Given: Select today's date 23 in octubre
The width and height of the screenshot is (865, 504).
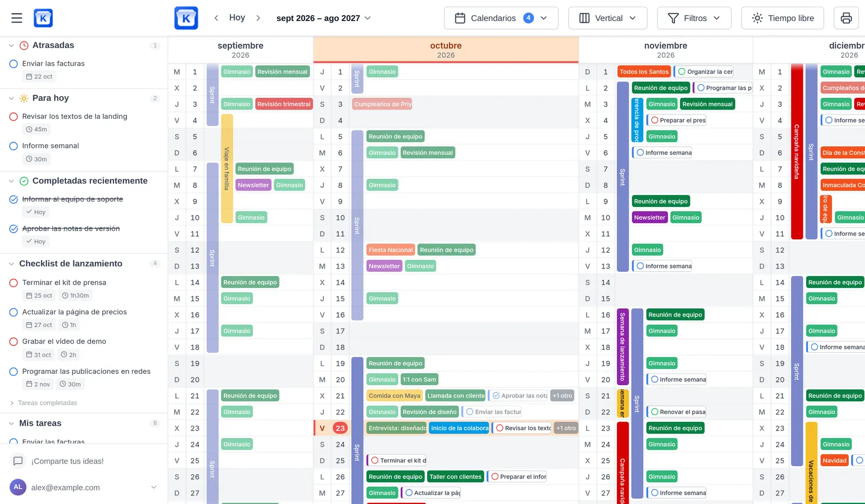Looking at the screenshot, I should point(340,428).
